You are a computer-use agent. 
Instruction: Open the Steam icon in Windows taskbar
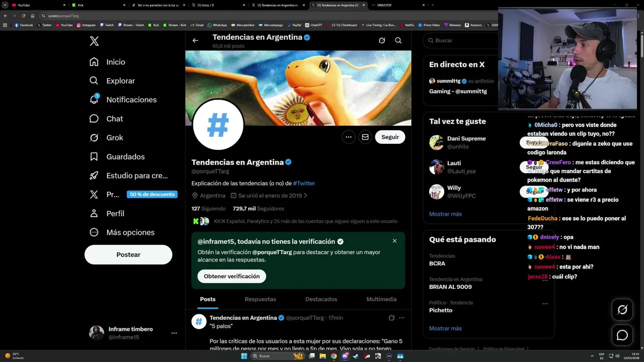[x=356, y=356]
